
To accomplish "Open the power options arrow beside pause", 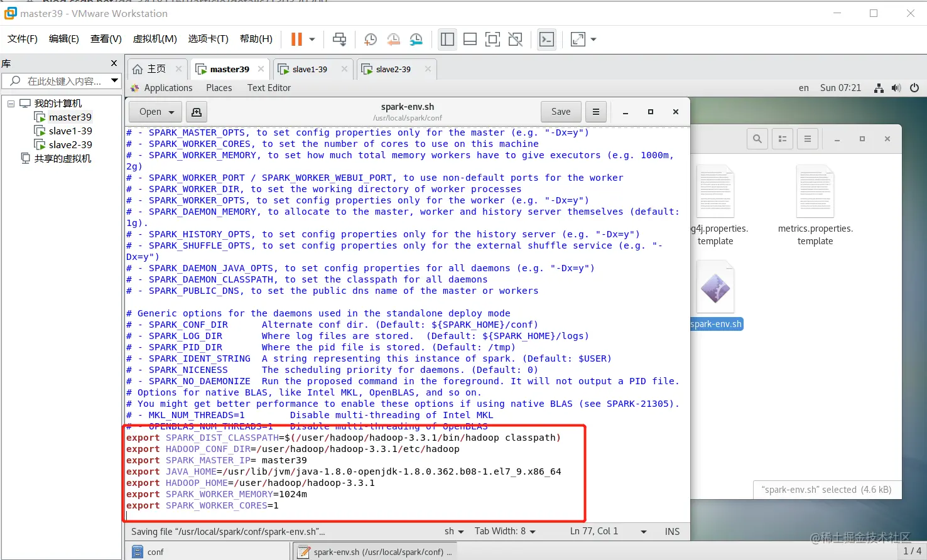I will pyautogui.click(x=312, y=40).
